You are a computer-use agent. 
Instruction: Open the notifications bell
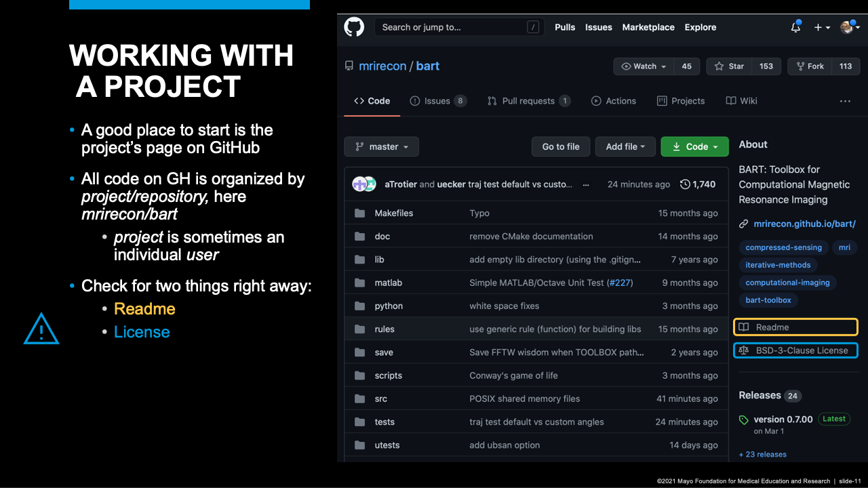(795, 27)
